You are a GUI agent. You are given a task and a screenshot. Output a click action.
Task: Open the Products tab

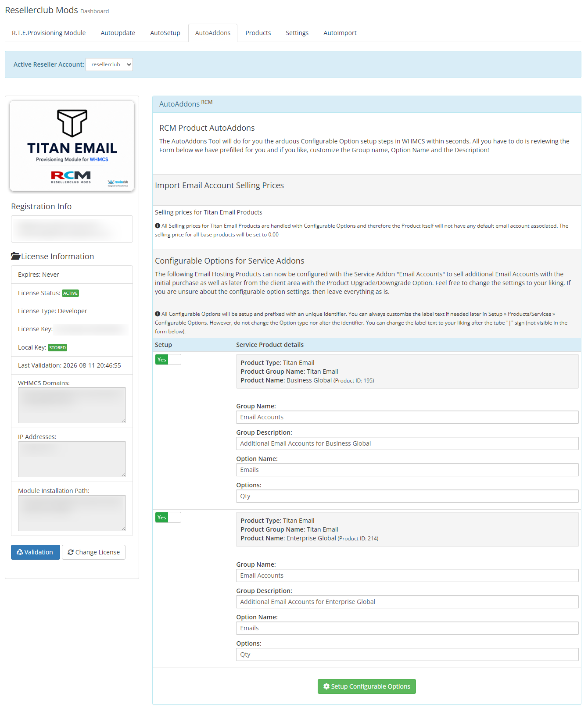click(258, 33)
